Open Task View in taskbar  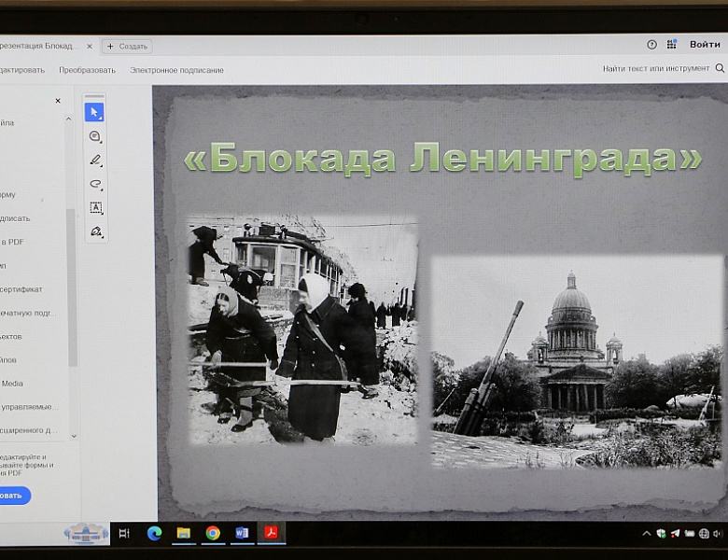124,534
